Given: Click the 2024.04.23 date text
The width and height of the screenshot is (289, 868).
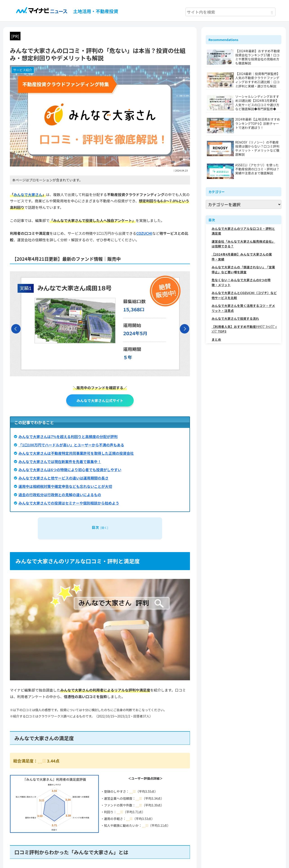Looking at the screenshot, I should 181,171.
